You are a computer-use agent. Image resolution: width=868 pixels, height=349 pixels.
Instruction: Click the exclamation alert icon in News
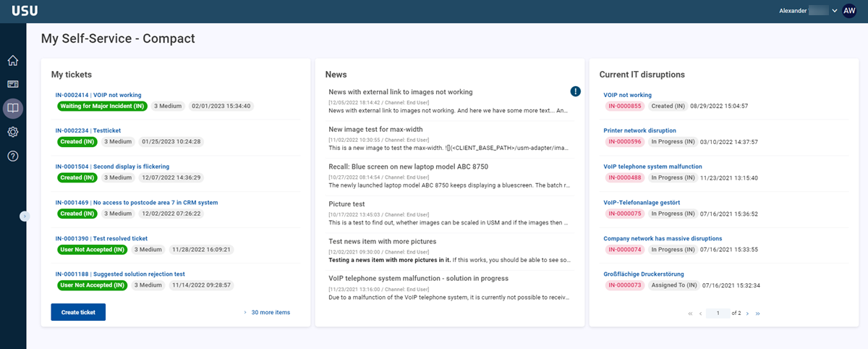(575, 91)
